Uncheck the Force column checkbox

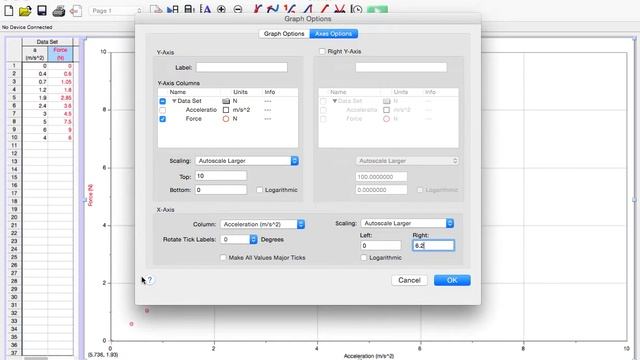(x=162, y=119)
